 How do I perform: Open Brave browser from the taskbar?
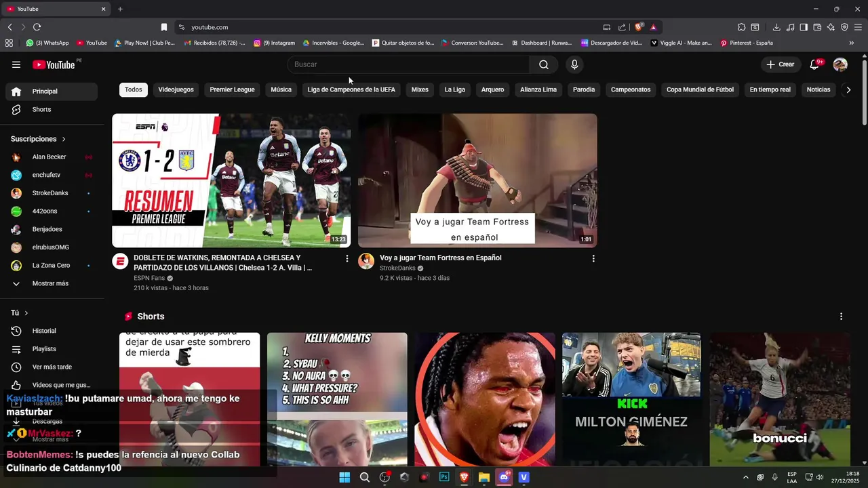(464, 477)
